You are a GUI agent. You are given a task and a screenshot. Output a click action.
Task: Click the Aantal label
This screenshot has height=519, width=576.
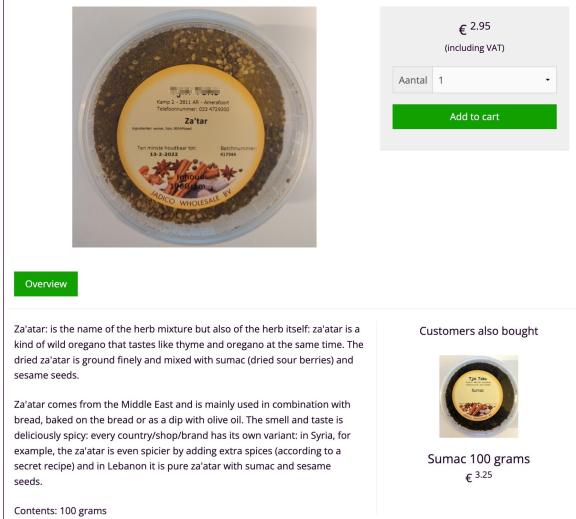(413, 80)
